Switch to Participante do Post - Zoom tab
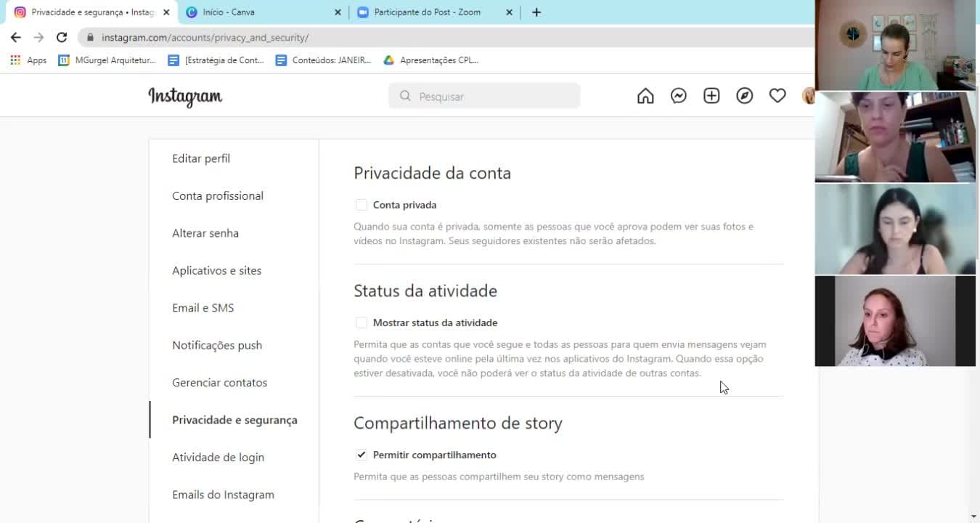The width and height of the screenshot is (980, 523). [x=434, y=12]
